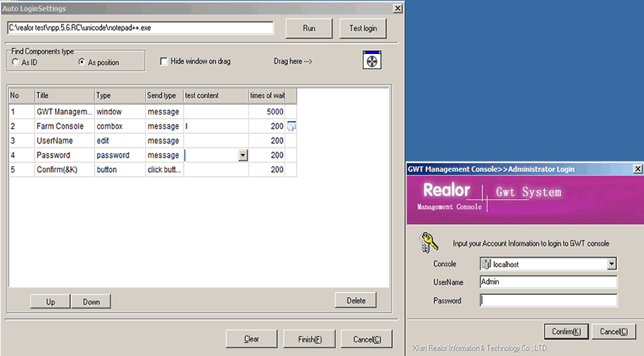Click the Run button

309,28
